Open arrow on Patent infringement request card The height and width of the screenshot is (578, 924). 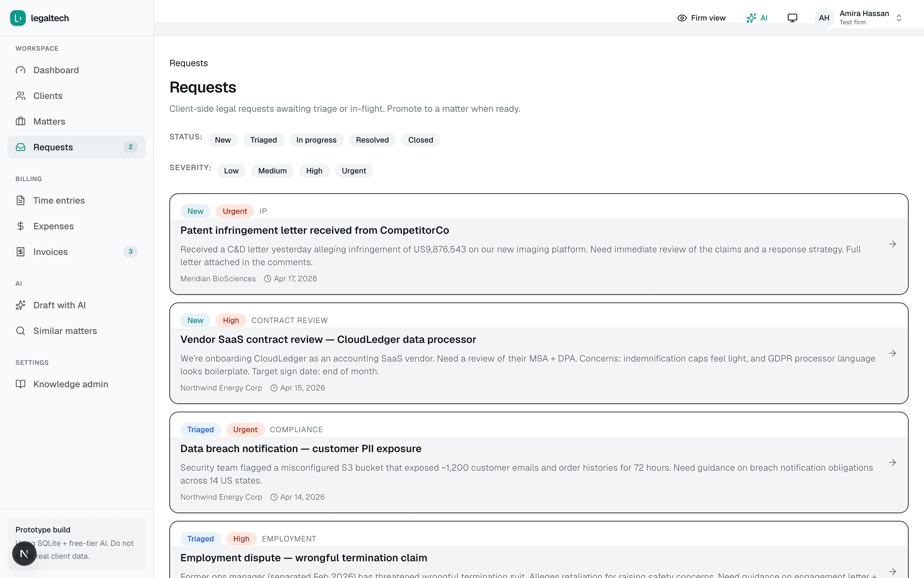click(x=892, y=244)
